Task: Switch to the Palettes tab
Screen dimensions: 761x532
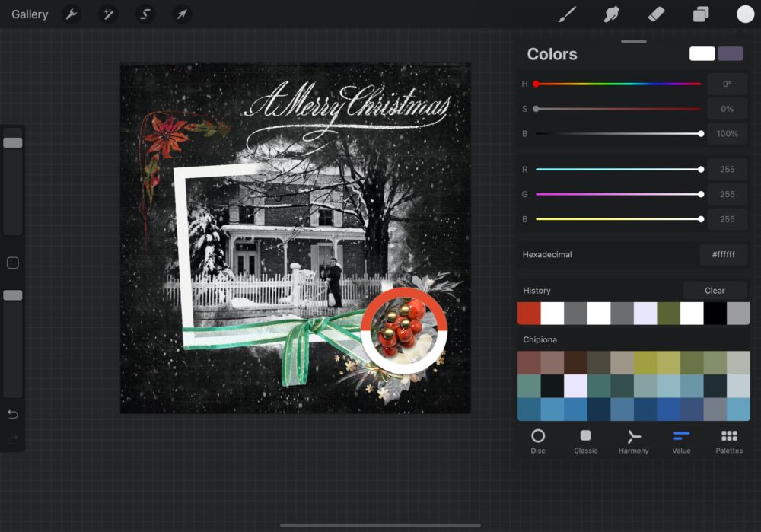Action: point(729,441)
